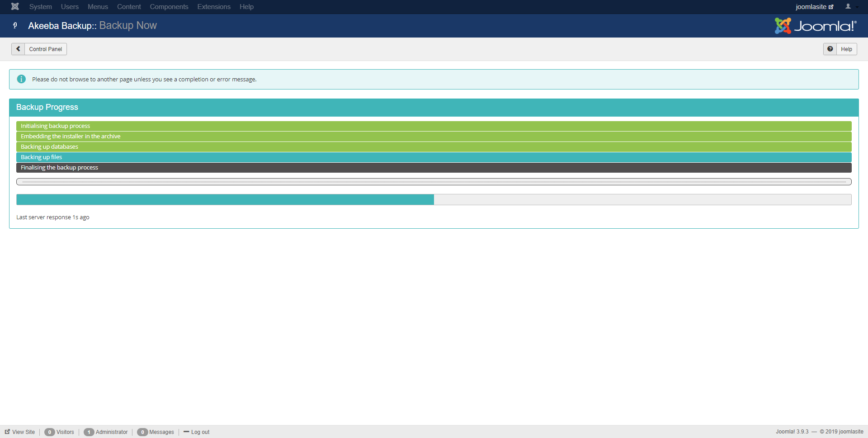The height and width of the screenshot is (438, 868).
Task: Click the Akeeba Backup title icon
Action: click(15, 25)
